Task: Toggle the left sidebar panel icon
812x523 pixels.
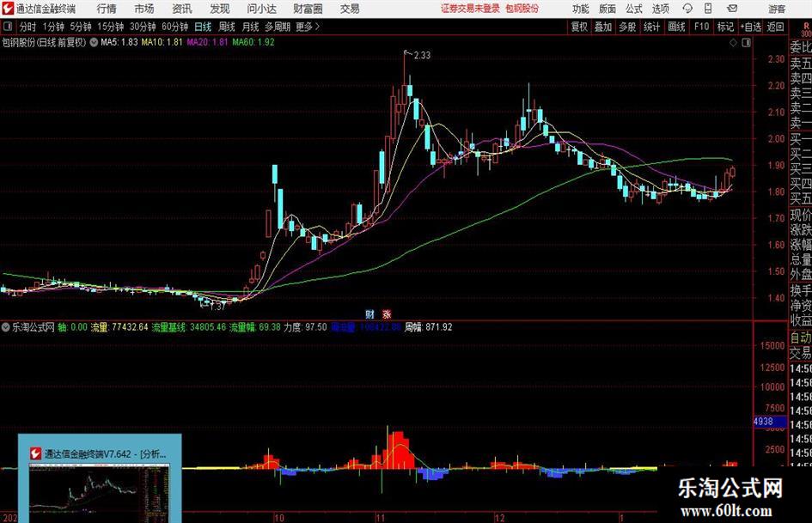Action: (8, 27)
